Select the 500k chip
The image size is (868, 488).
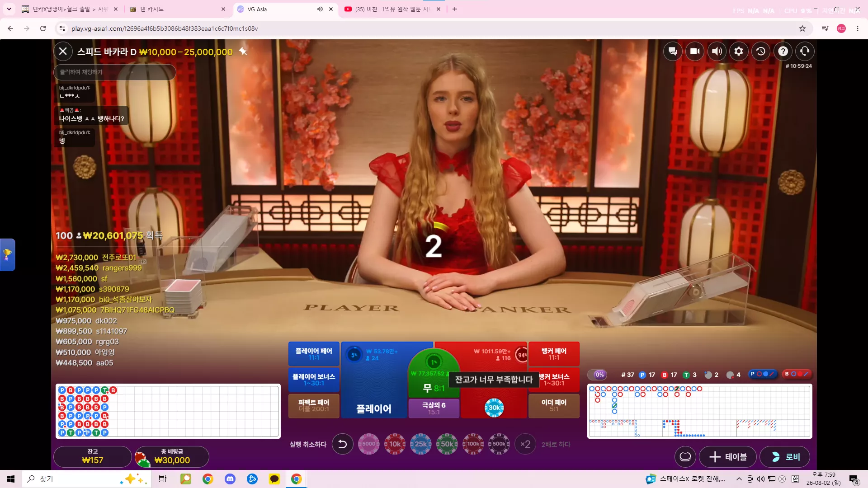tap(499, 444)
